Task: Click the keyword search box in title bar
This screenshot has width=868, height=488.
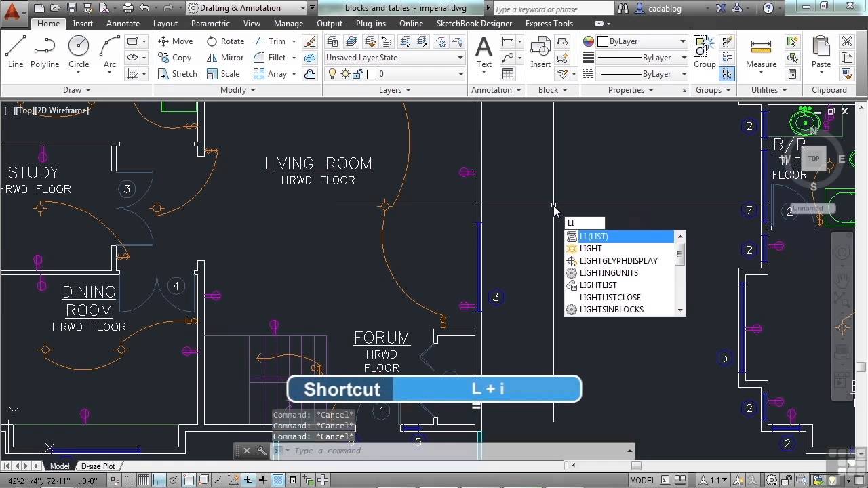Action: point(553,9)
